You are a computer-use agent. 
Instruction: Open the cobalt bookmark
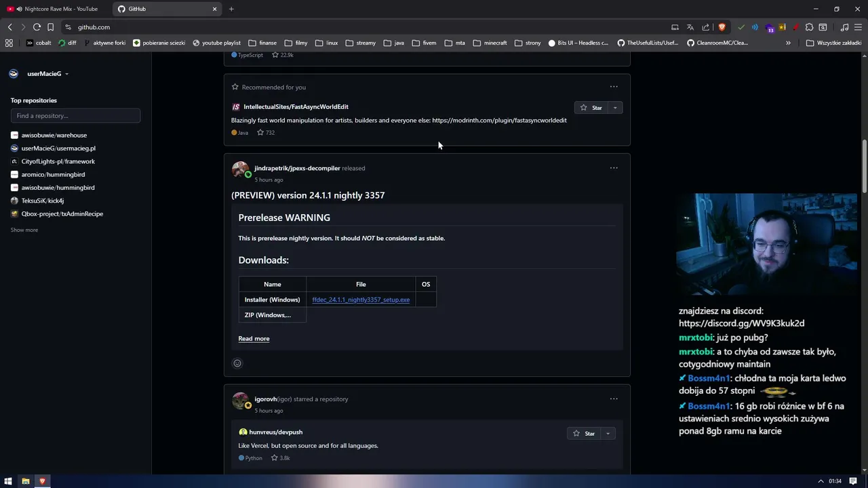tap(39, 43)
